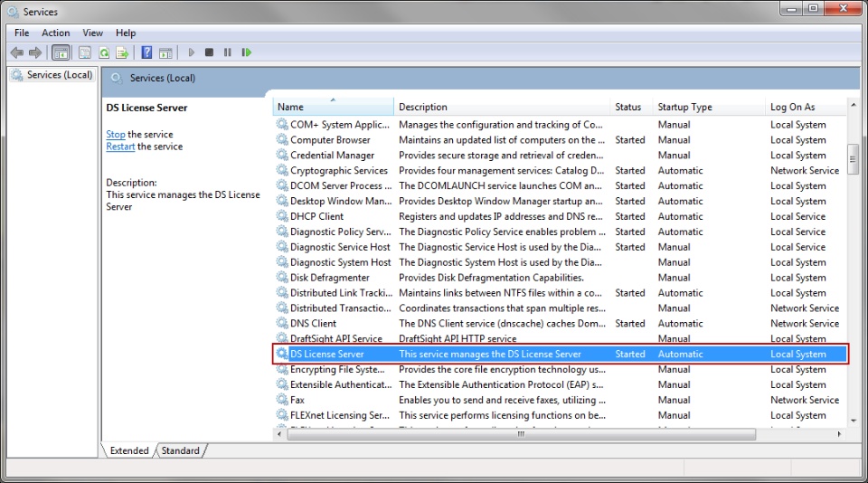Click gear icon next to Computer Browser
This screenshot has width=868, height=483.
pos(282,139)
